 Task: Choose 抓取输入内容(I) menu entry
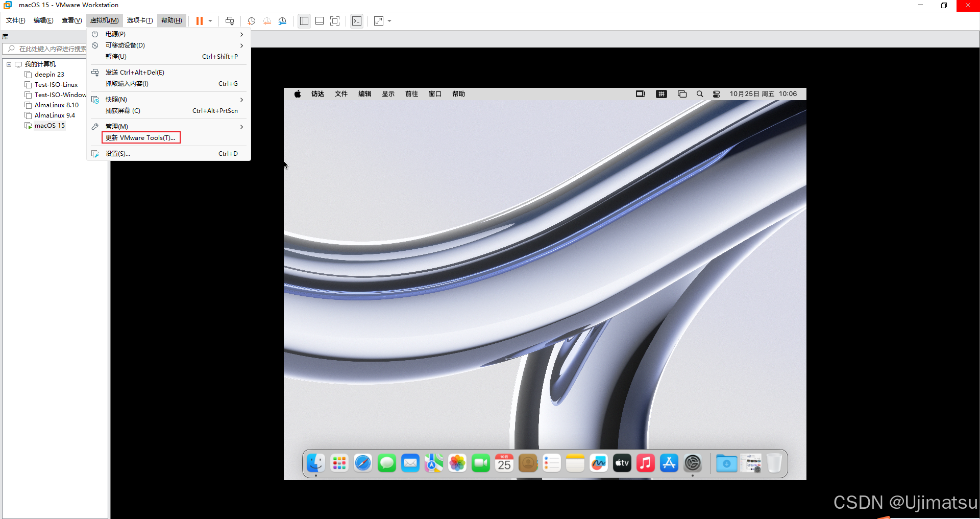(x=168, y=84)
